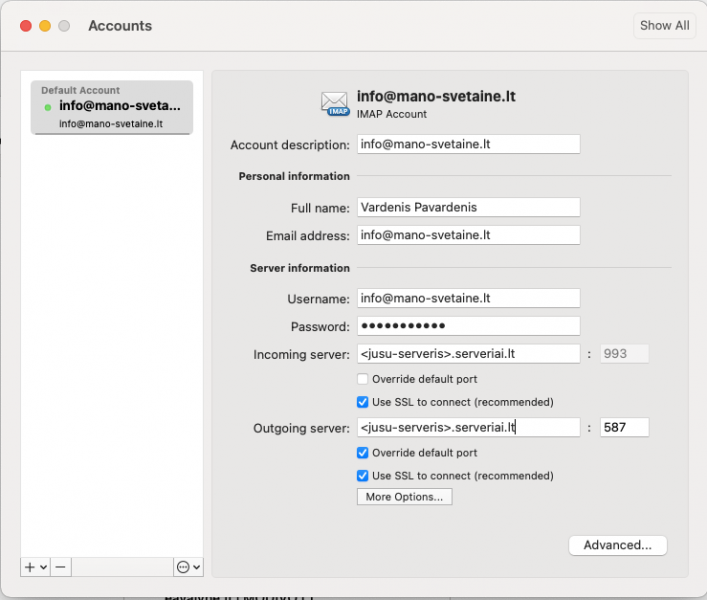Select the info@mano-svetaine.lt account in sidebar
This screenshot has height=600, width=707.
tap(111, 108)
